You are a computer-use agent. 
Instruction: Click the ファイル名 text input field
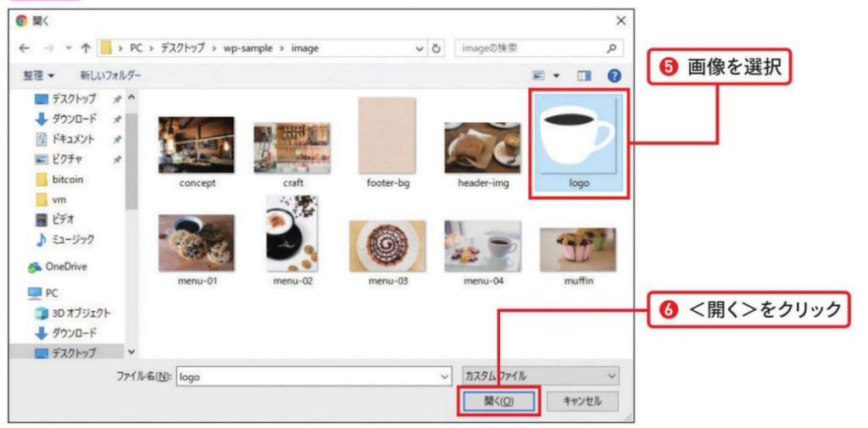point(309,375)
